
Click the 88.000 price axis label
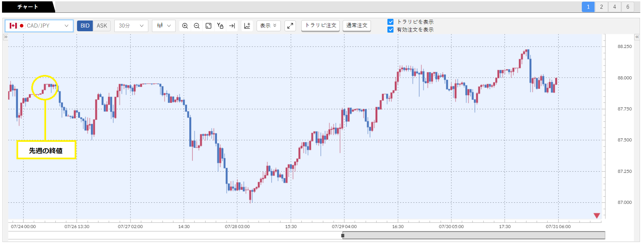624,78
